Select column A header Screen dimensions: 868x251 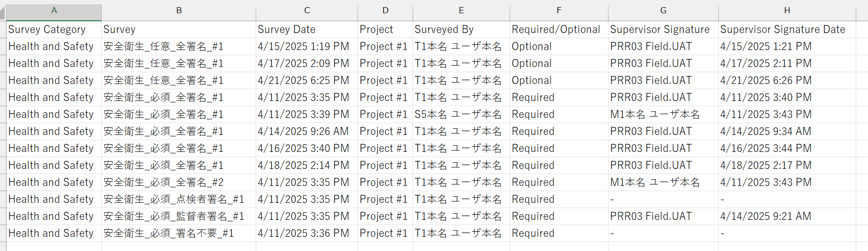click(54, 10)
